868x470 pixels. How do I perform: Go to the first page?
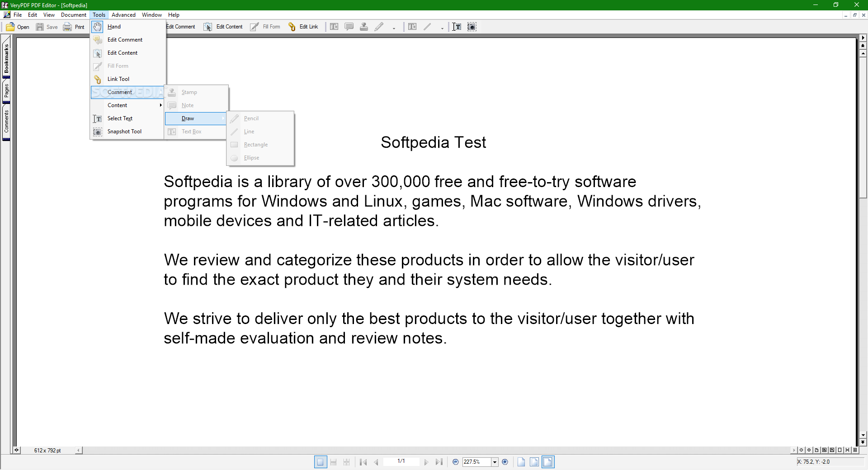coord(363,462)
